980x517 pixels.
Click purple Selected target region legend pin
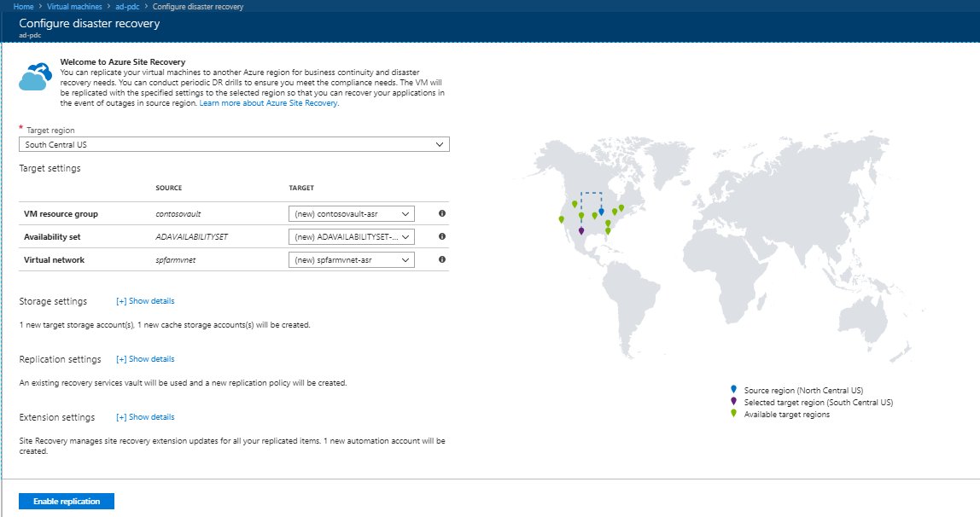click(734, 401)
